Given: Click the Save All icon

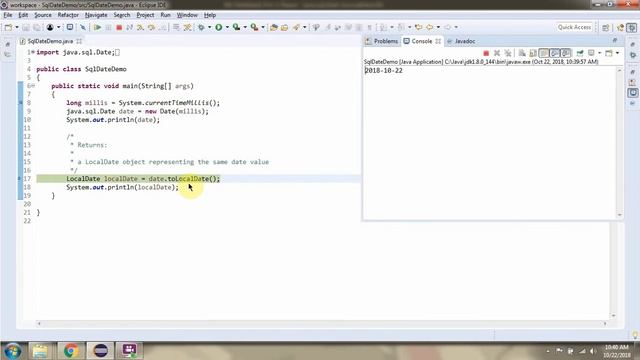Looking at the screenshot, I should point(37,27).
